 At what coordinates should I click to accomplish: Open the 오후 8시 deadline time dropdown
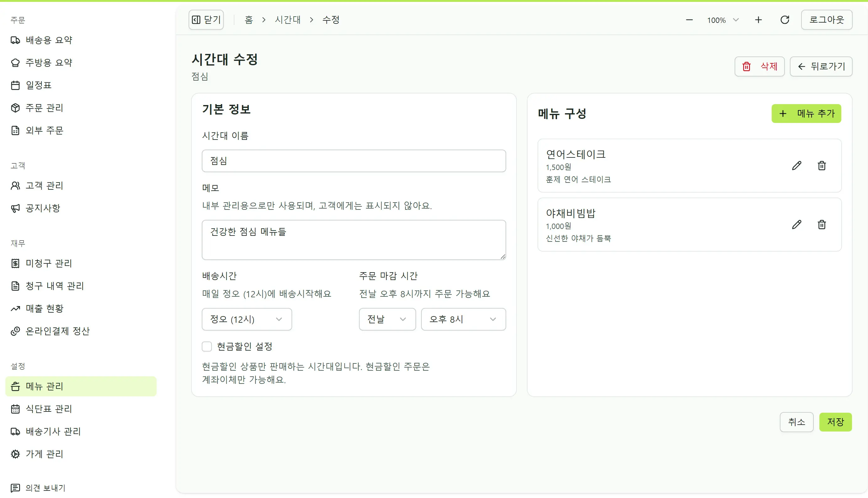463,319
